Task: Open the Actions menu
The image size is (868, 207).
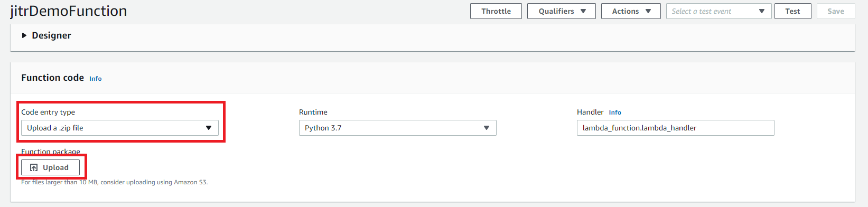Action: (x=631, y=11)
